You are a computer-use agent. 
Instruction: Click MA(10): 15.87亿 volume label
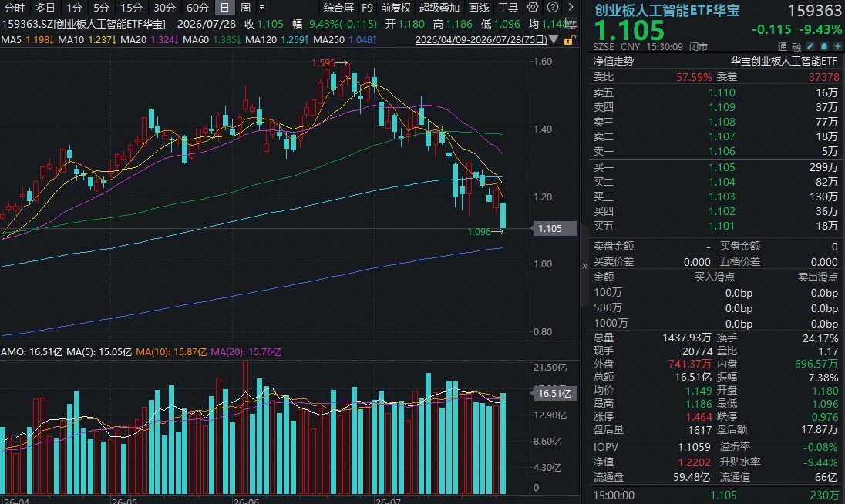pos(171,351)
